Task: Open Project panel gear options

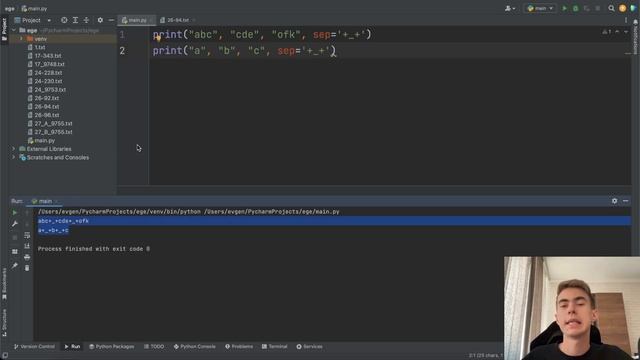Action: (100, 20)
